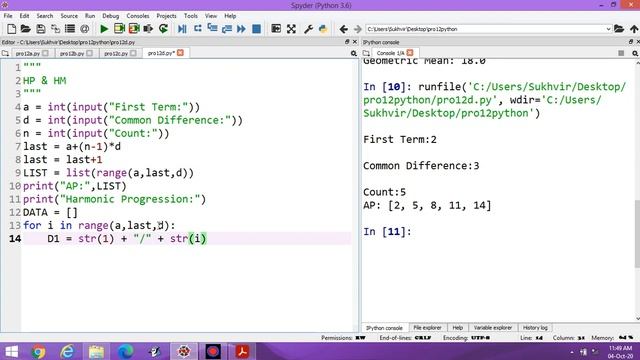Open the Edit menu
Image resolution: width=640 pixels, height=360 pixels.
point(24,16)
